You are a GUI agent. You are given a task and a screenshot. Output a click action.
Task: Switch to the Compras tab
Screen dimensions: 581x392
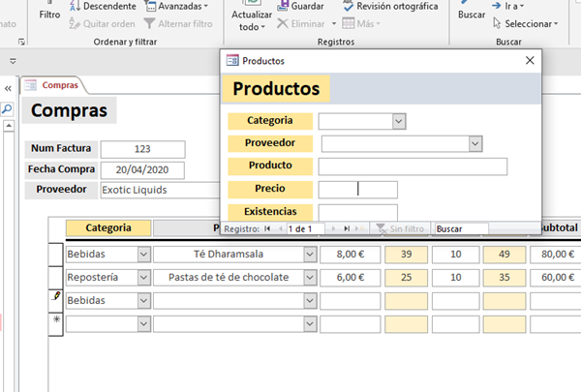click(x=59, y=85)
